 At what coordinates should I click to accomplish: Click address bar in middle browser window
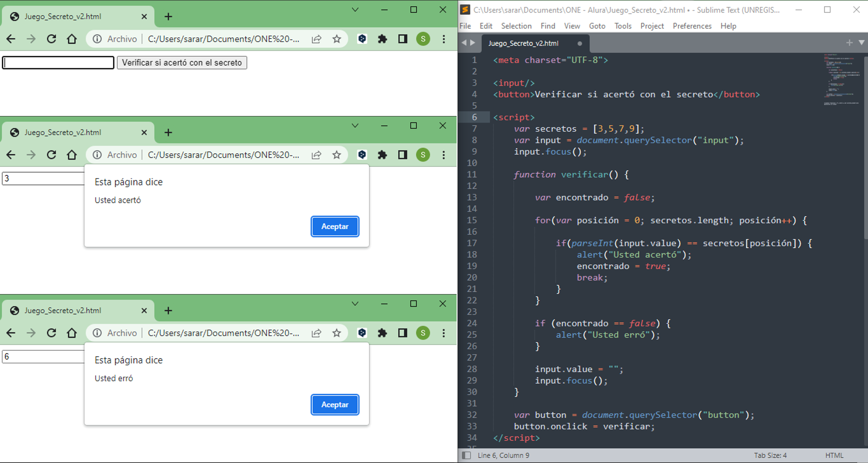(217, 155)
